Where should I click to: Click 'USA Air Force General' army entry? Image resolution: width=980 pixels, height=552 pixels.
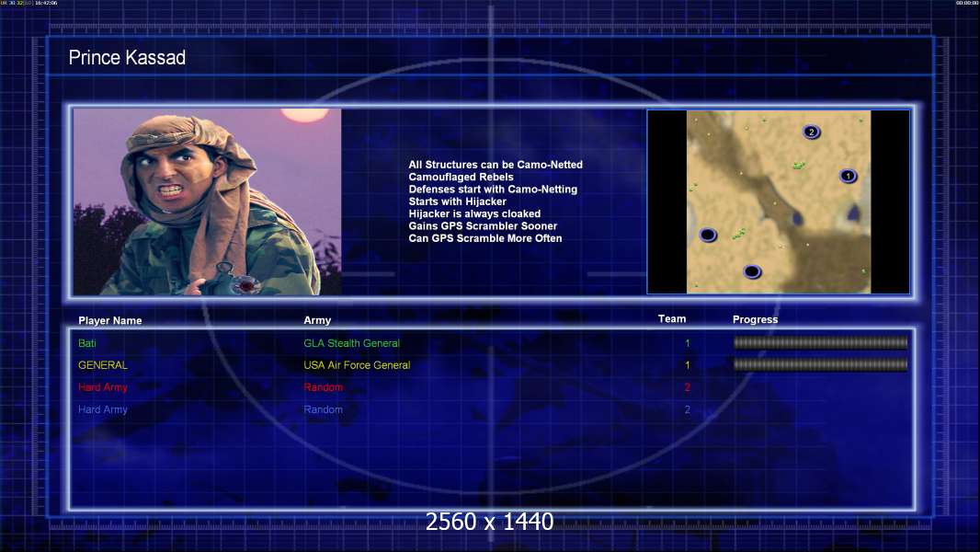(357, 365)
